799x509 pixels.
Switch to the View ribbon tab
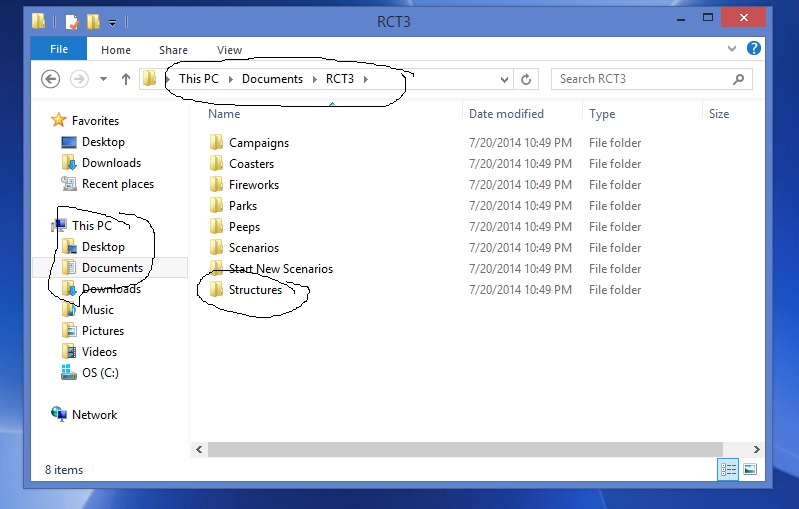tap(229, 50)
